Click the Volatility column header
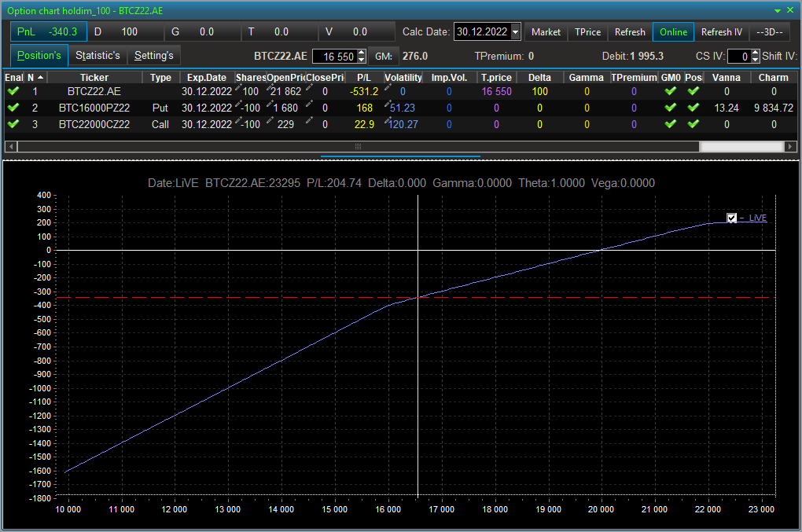Viewport: 802px width, 532px height. (403, 77)
